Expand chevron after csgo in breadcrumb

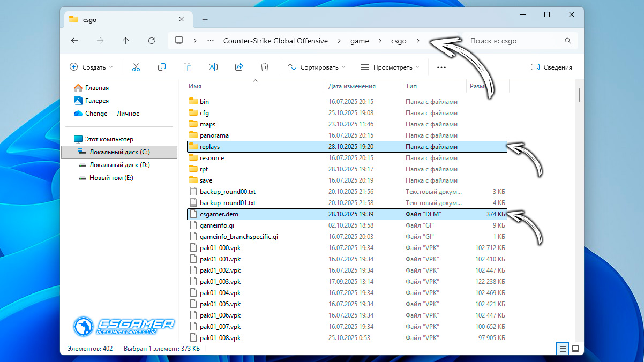click(x=418, y=41)
